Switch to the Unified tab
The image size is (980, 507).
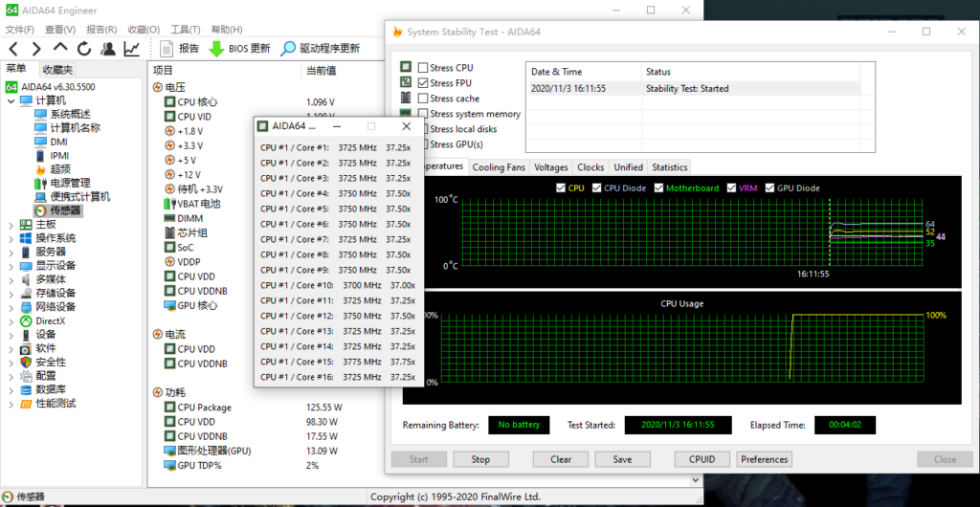pos(628,167)
